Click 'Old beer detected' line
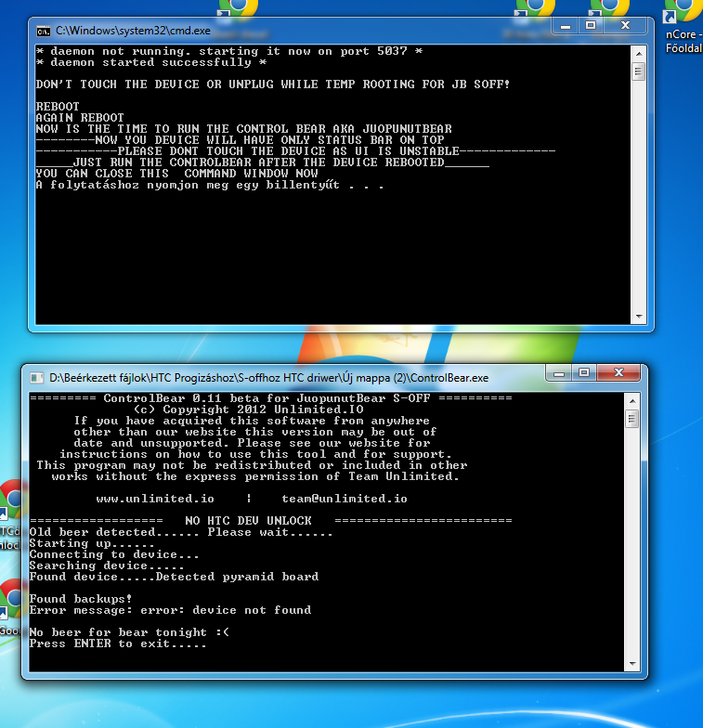The image size is (703, 728). [181, 532]
